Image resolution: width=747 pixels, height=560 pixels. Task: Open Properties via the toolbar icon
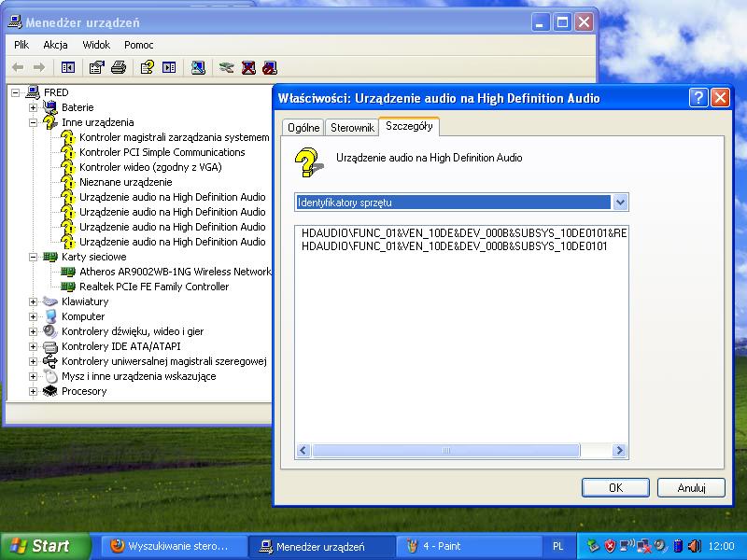point(97,67)
